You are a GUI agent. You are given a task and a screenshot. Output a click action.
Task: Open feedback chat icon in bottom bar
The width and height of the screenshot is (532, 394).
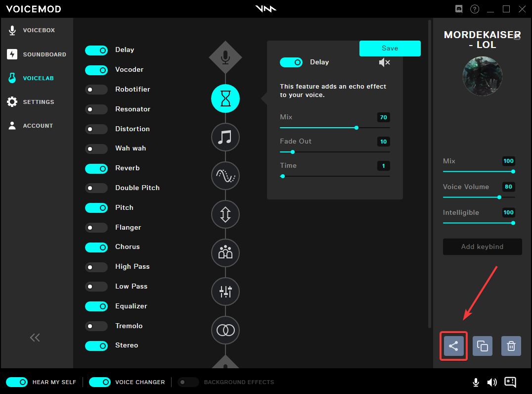click(510, 383)
